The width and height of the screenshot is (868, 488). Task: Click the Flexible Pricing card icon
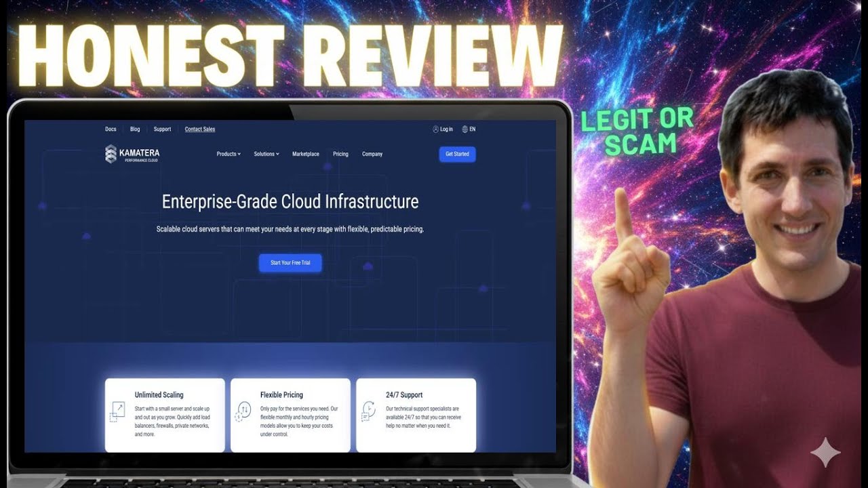tap(243, 411)
